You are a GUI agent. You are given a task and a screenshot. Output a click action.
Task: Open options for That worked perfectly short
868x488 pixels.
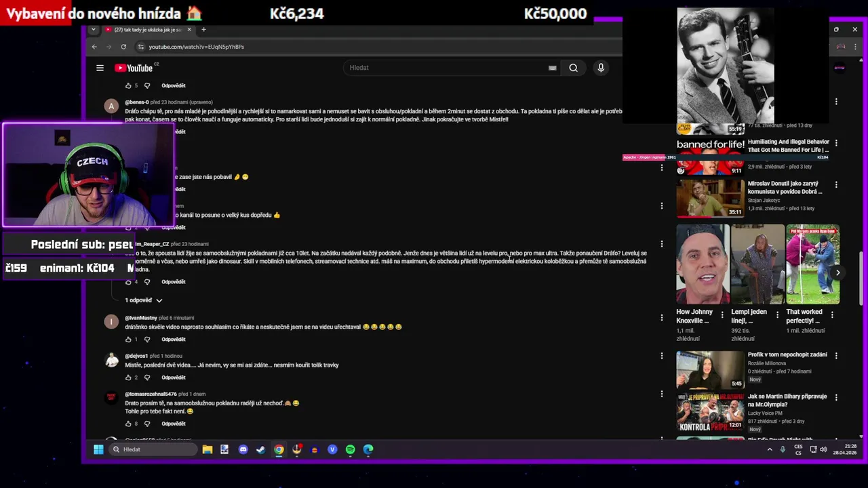coord(832,314)
